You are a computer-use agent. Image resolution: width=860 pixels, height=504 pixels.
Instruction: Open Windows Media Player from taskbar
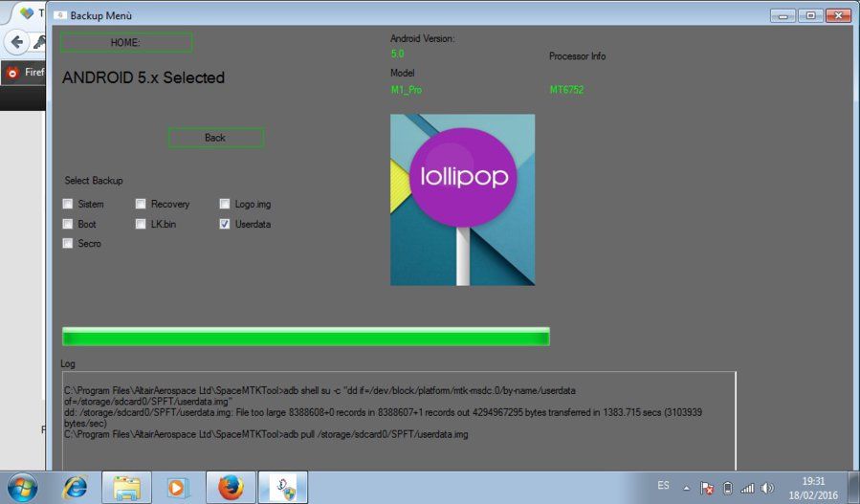[177, 488]
